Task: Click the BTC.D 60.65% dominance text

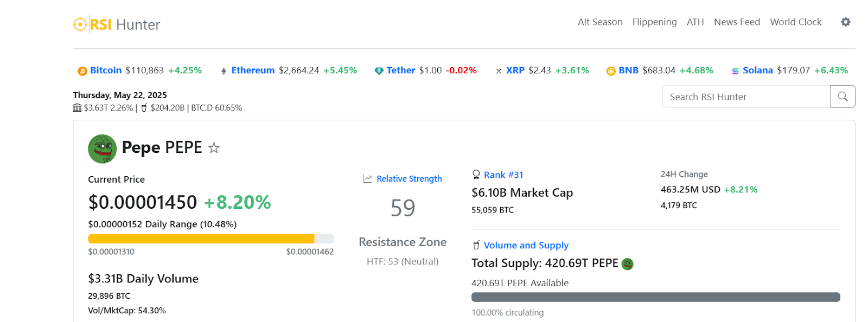Action: 216,108
